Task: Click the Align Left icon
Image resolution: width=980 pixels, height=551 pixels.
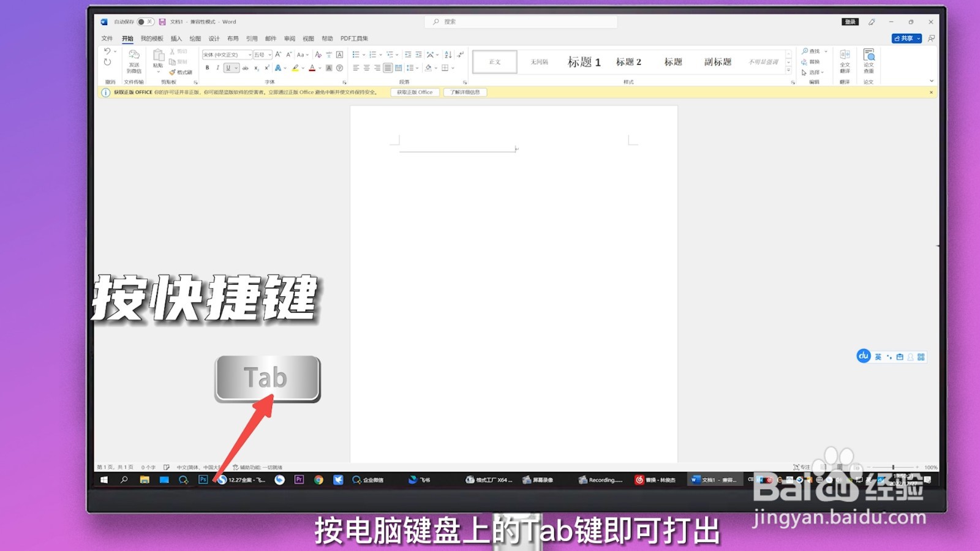Action: (356, 68)
